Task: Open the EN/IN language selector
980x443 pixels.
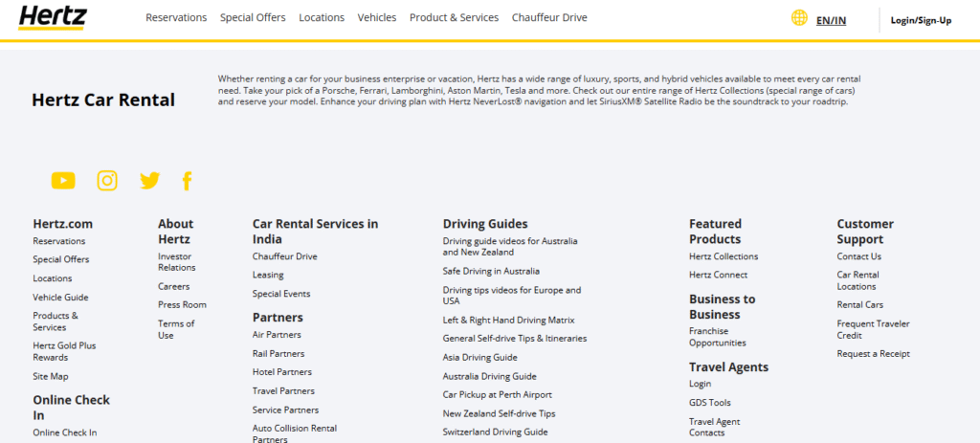Action: tap(832, 21)
